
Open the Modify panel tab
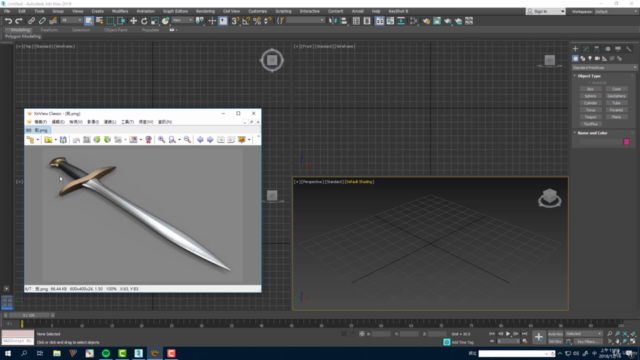(586, 49)
